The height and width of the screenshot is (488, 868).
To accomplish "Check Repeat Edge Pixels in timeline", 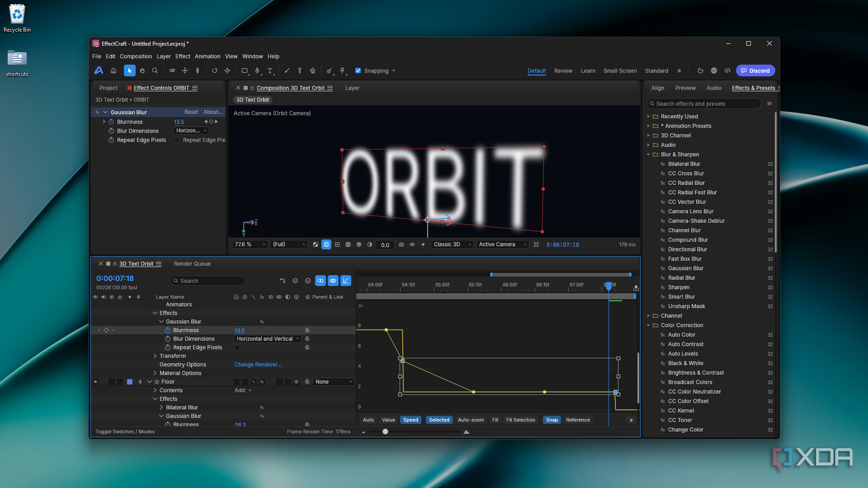I will pyautogui.click(x=237, y=347).
